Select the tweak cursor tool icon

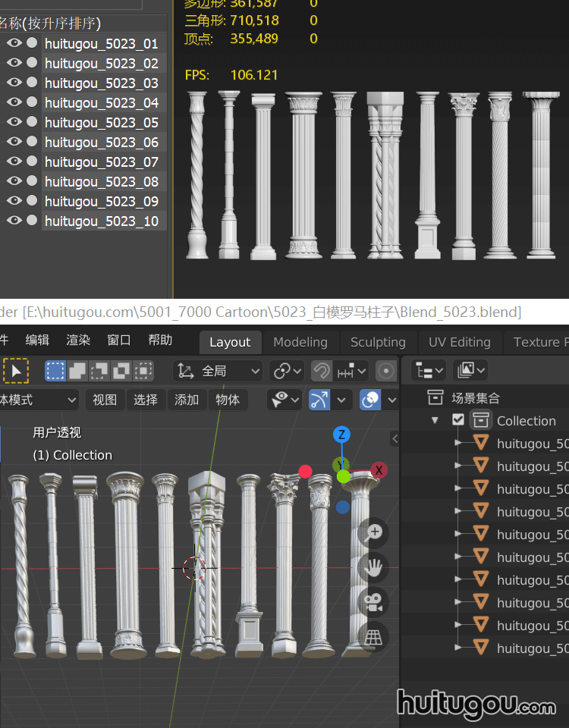click(x=15, y=371)
